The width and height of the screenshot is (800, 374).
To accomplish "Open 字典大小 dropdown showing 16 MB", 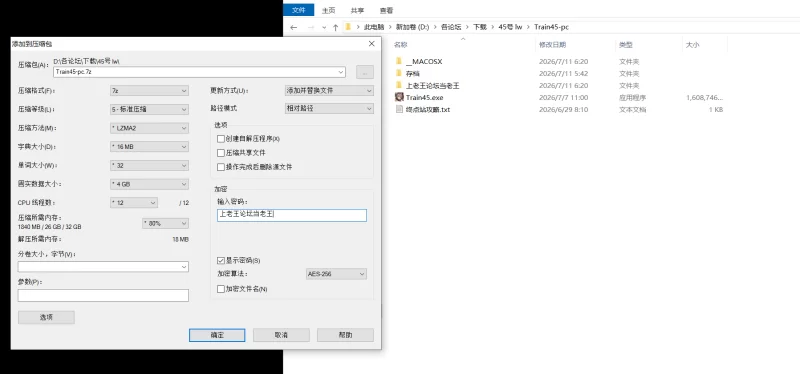I will [149, 147].
